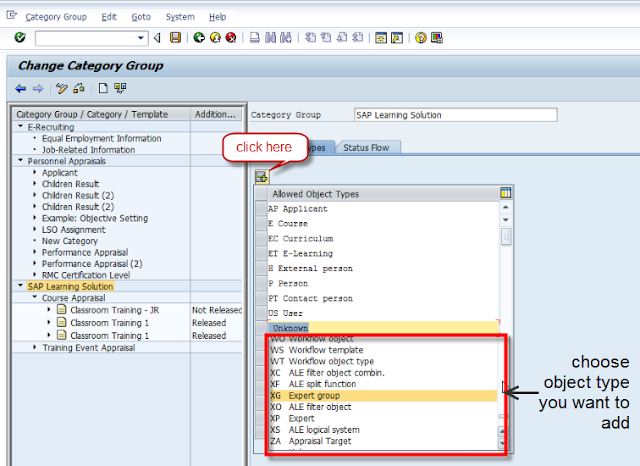Click the Other Object icon beside pencil
The height and width of the screenshot is (466, 640).
79,88
